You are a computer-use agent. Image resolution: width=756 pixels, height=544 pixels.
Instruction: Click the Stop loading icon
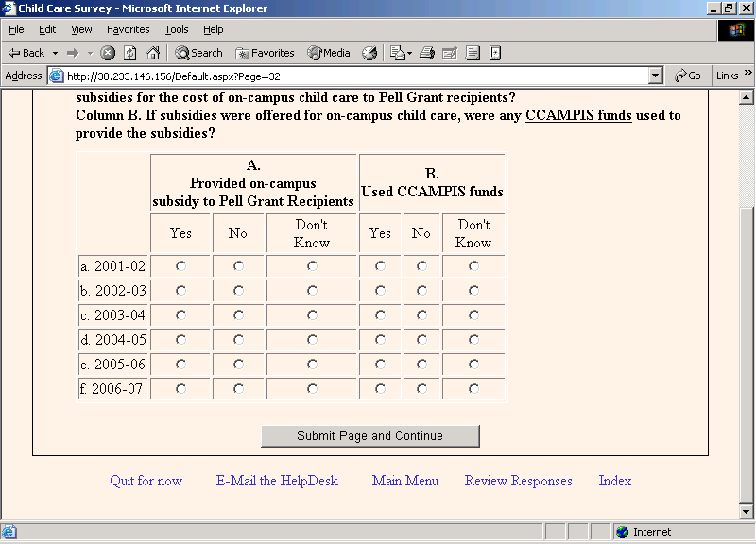(x=108, y=53)
